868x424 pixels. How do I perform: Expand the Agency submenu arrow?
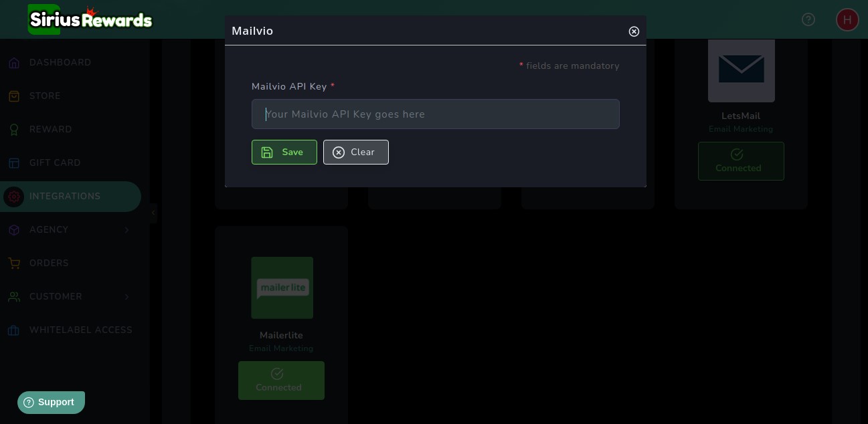click(x=126, y=230)
